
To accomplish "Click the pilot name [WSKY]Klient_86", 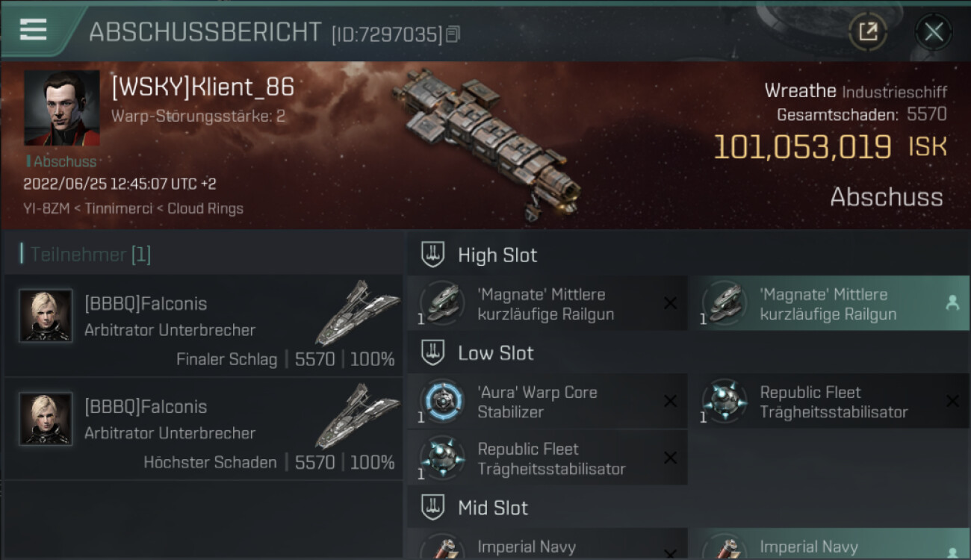I will coord(202,87).
